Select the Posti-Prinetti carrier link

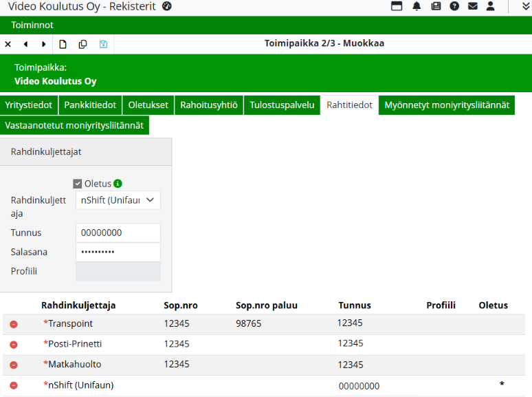(72, 344)
